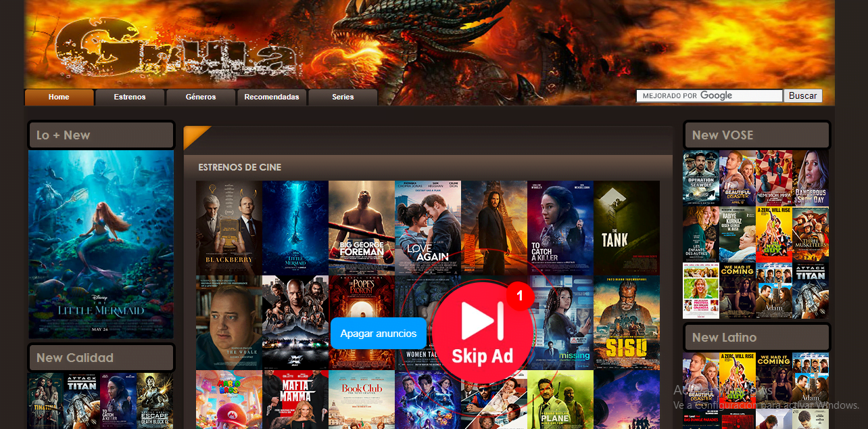Open the New Guy poster under New Latino
This screenshot has height=429, width=868.
click(738, 380)
